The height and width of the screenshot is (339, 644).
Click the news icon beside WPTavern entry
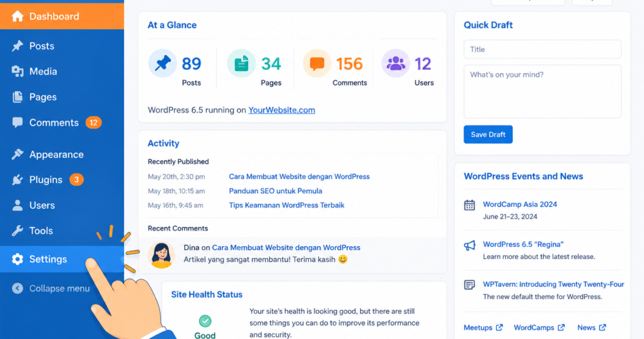470,284
